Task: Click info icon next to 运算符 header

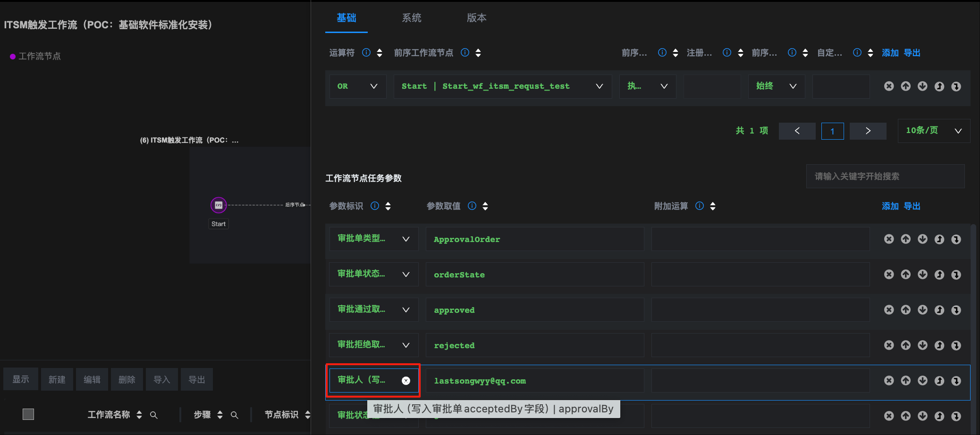Action: tap(366, 52)
